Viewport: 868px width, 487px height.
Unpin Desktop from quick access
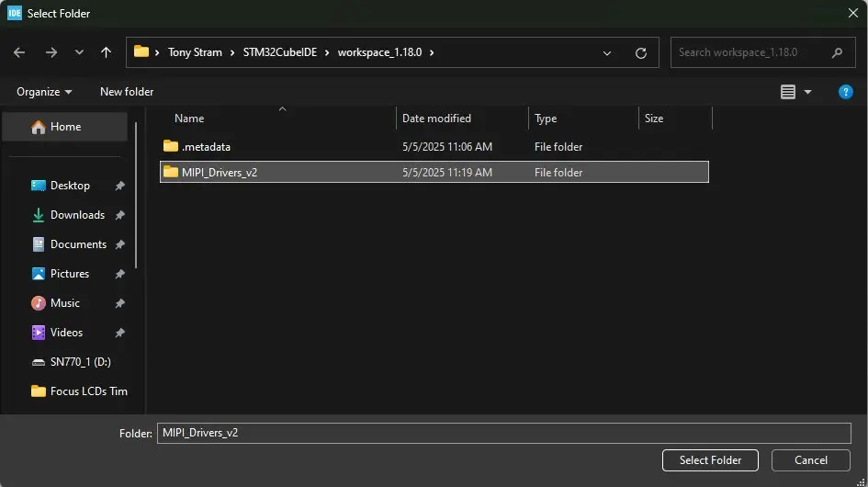(x=119, y=186)
